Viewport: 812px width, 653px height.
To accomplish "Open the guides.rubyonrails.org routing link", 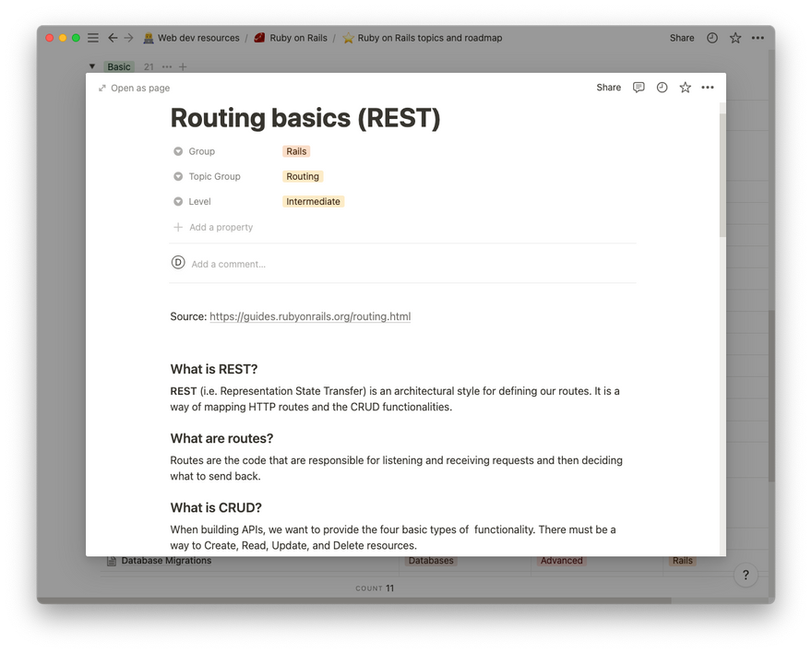I will tap(310, 316).
